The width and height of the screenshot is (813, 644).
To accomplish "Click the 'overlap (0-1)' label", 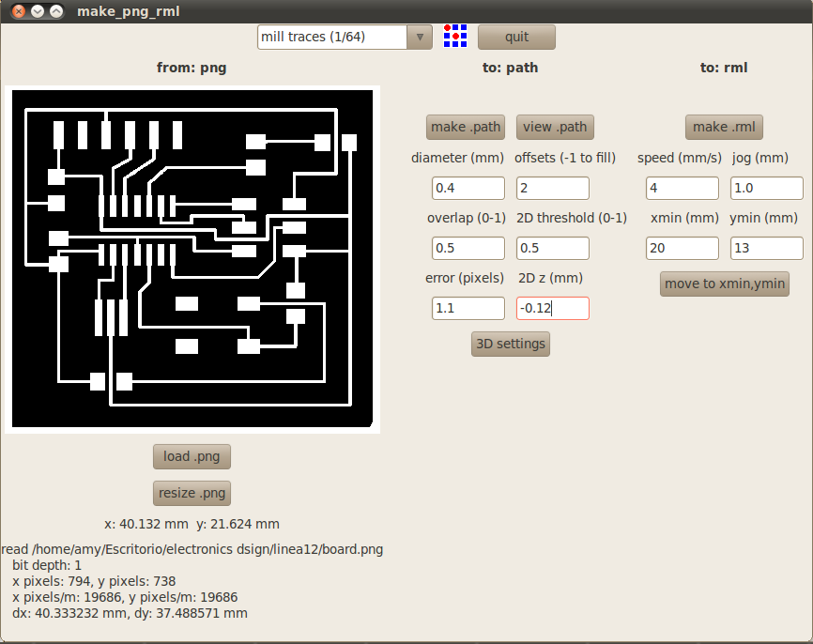I will (467, 218).
